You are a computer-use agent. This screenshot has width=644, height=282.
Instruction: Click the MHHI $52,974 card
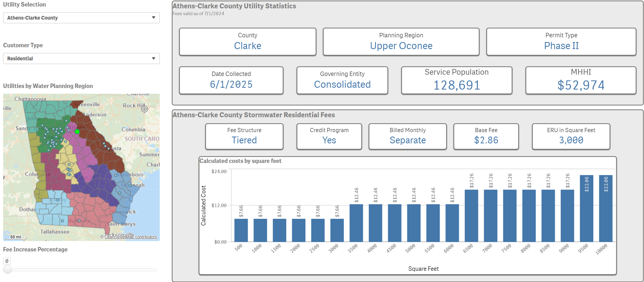pyautogui.click(x=581, y=80)
